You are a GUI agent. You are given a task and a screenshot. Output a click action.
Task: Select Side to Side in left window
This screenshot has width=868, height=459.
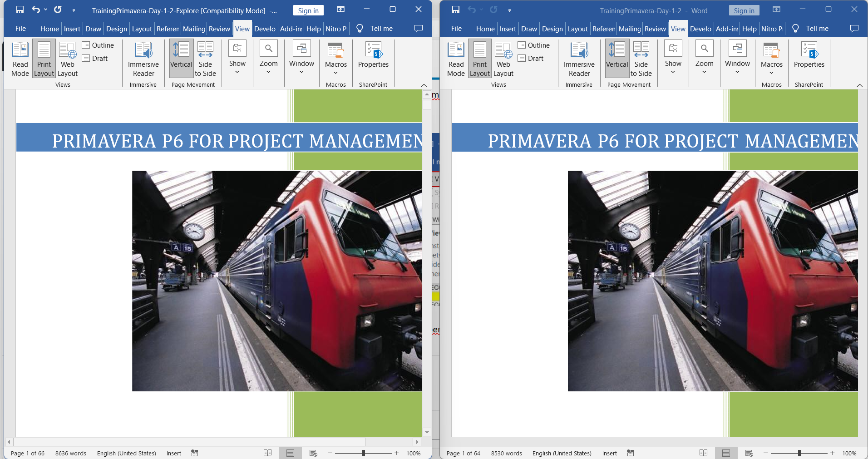coord(205,59)
